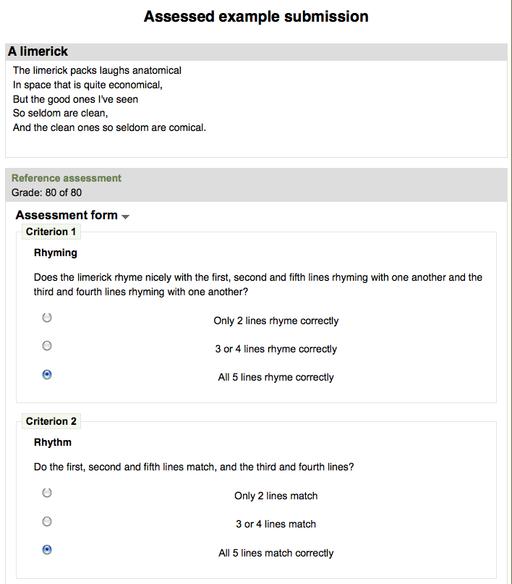Click the 'Reference assessment' heading
This screenshot has width=512, height=584.
[x=66, y=178]
